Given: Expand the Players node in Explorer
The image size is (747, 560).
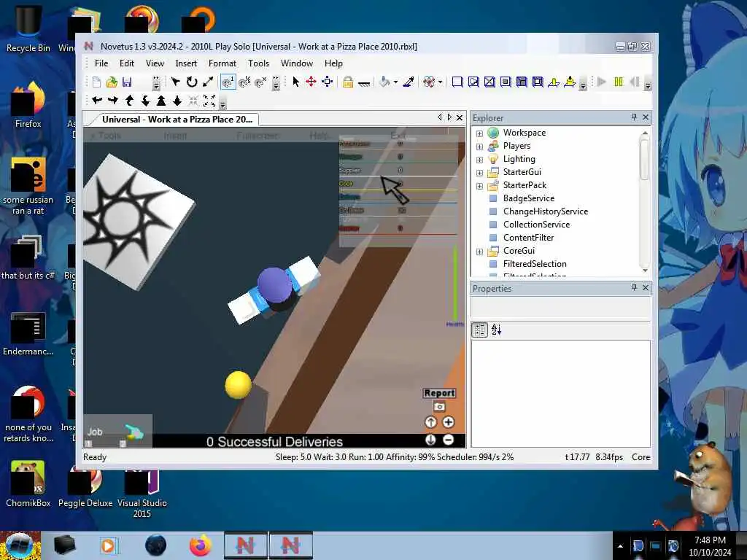Looking at the screenshot, I should [x=480, y=147].
